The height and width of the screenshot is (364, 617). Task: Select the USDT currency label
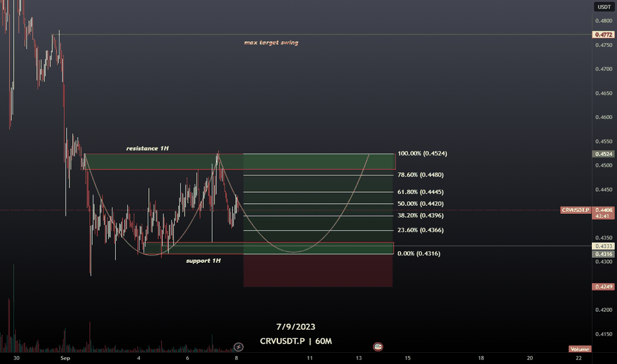(604, 7)
